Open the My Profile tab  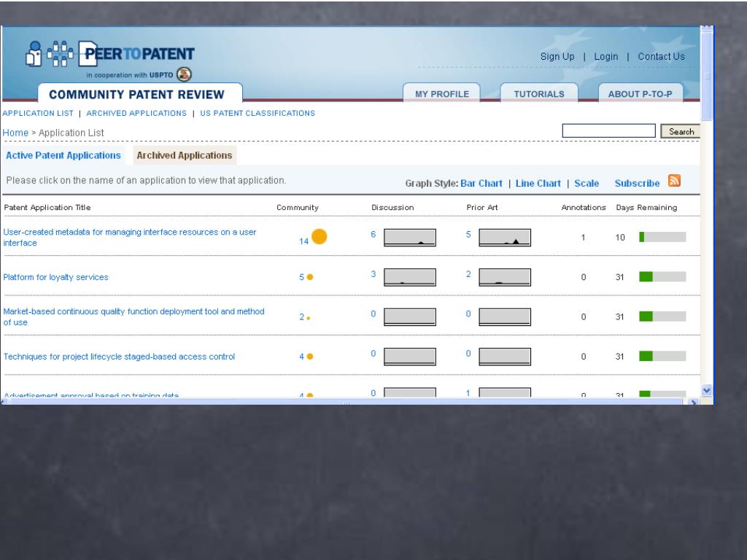coord(441,93)
